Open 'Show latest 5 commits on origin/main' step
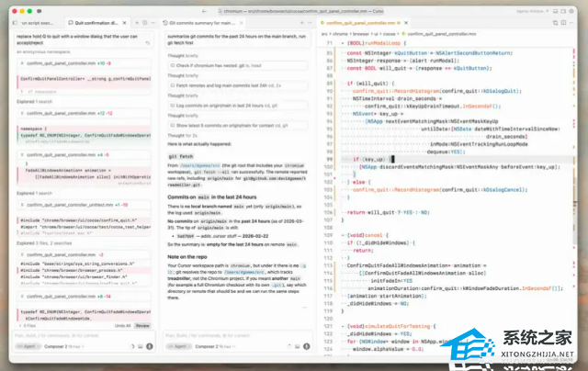Viewport: 588px width, 371px height. click(238, 126)
